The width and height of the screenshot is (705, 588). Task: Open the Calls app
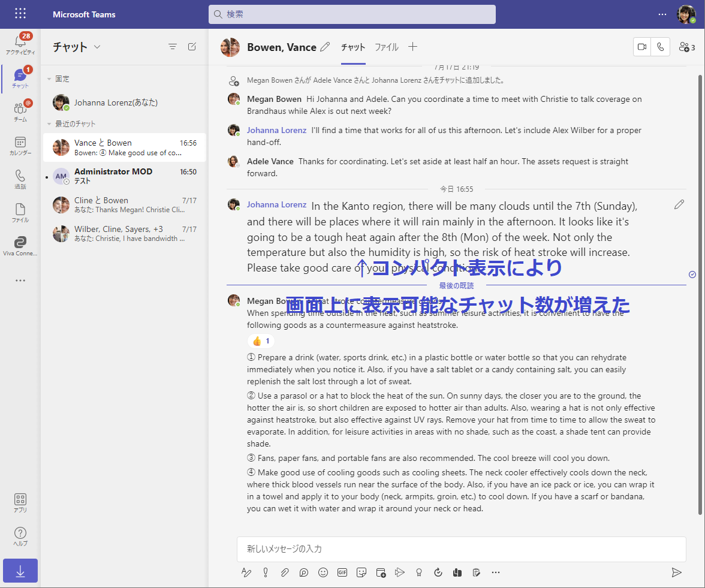[20, 179]
